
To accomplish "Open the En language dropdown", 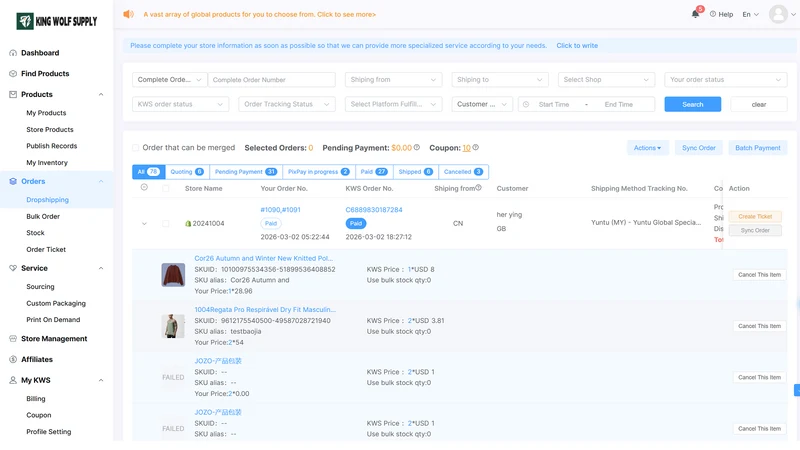I will (750, 14).
